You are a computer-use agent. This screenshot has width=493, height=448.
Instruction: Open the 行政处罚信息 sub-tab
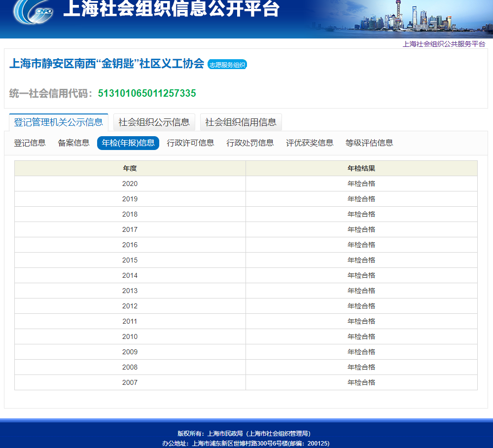click(x=250, y=143)
